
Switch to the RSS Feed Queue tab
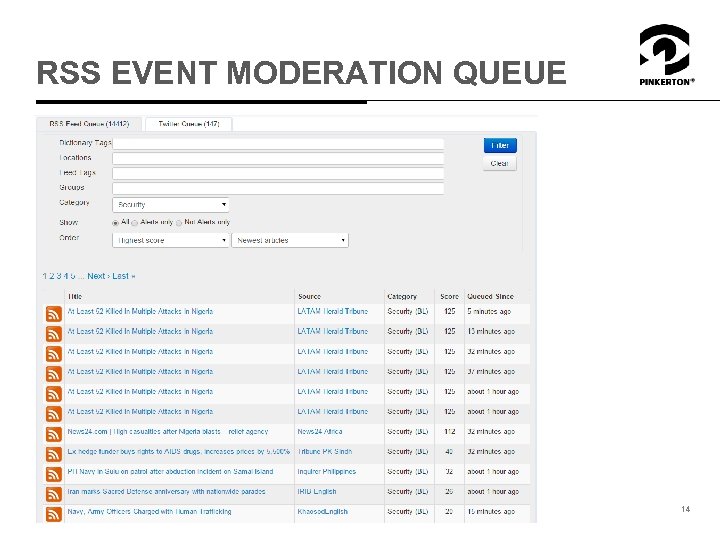(x=89, y=124)
